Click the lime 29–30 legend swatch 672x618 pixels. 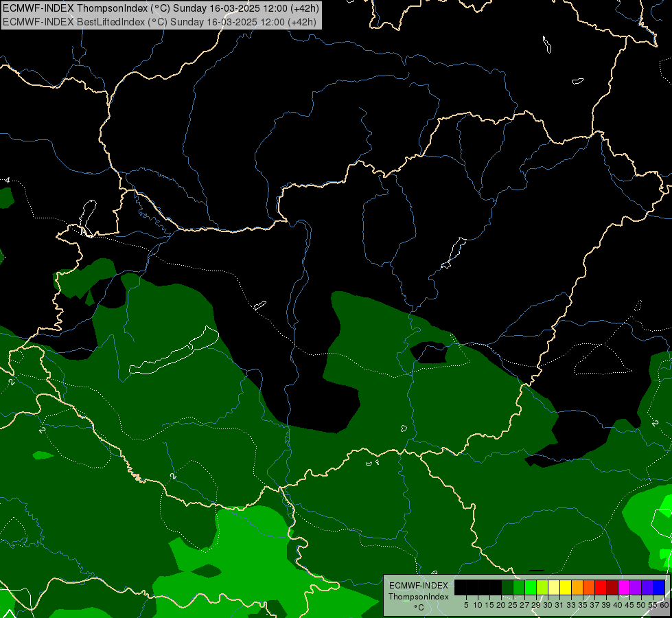[542, 587]
